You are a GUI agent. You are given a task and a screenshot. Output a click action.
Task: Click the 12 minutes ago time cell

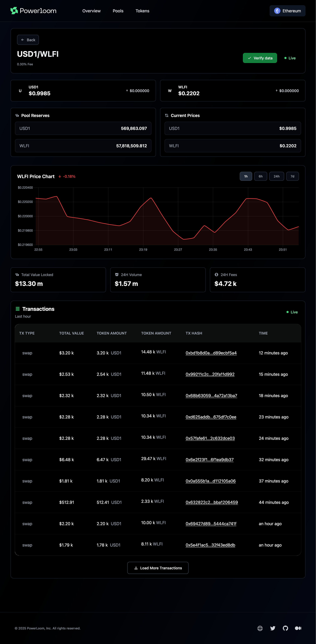[x=273, y=353]
